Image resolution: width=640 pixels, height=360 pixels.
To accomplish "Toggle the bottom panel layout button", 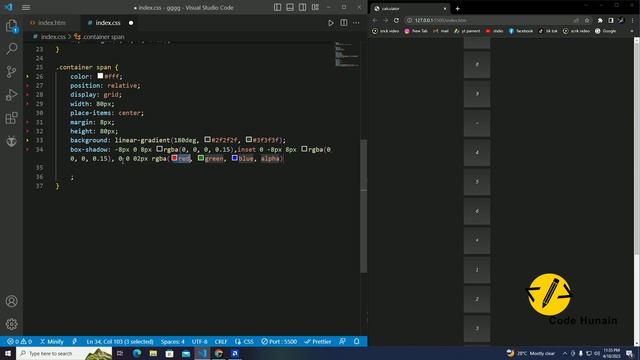I will tap(290, 7).
